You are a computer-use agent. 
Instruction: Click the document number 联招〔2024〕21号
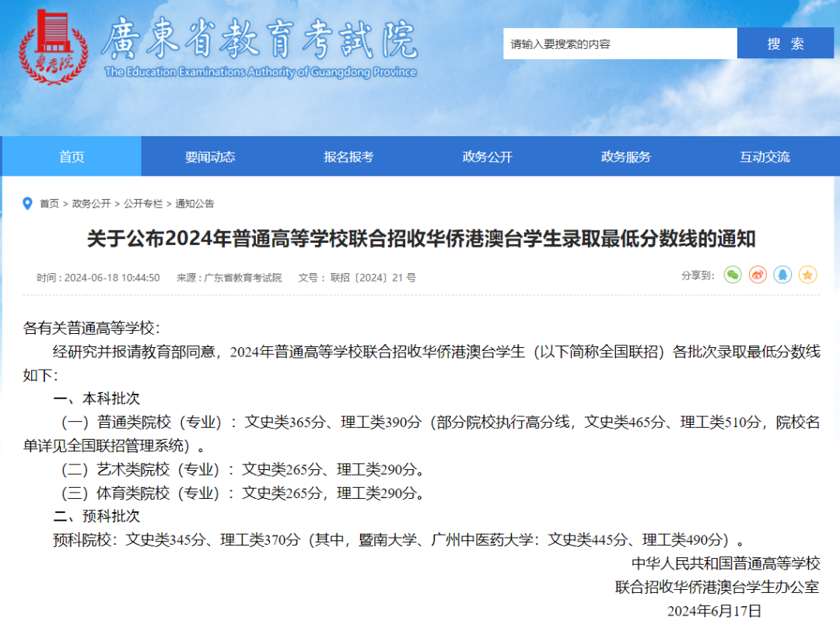(373, 278)
